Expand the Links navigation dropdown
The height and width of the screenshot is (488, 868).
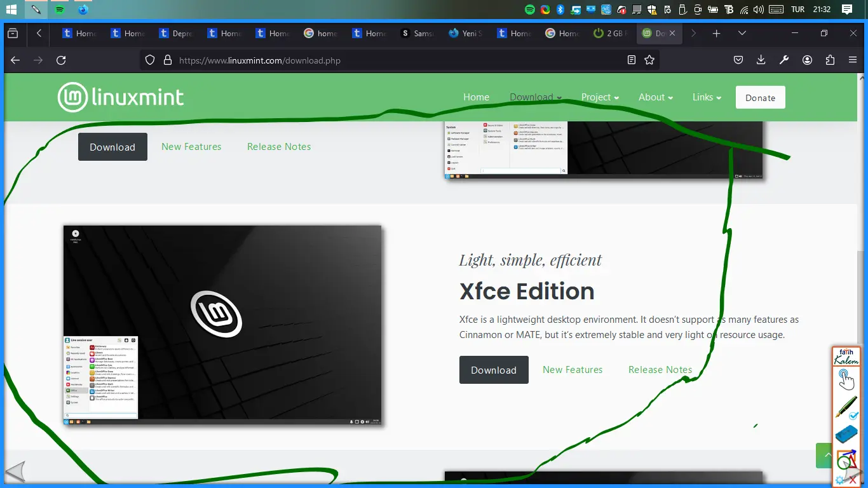707,97
